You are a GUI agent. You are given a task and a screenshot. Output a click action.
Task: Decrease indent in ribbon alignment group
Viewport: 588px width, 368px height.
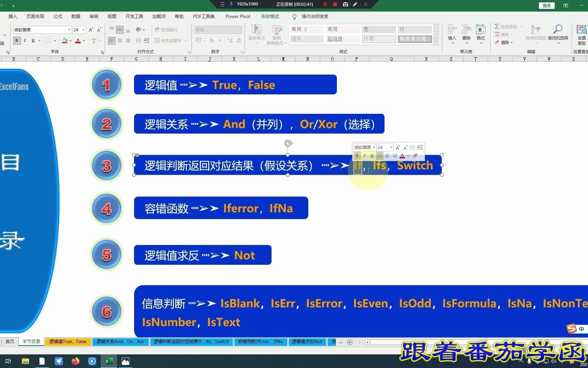tap(138, 41)
